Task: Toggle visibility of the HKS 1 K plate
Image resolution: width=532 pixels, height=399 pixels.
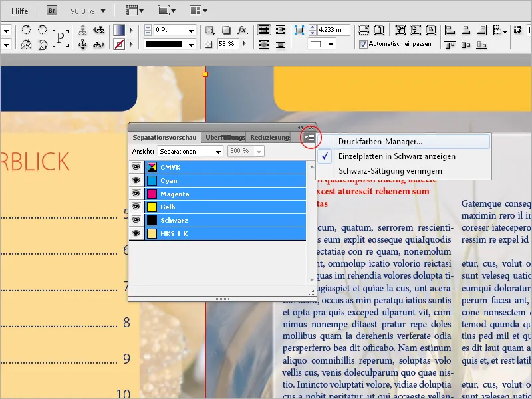Action: click(x=138, y=232)
